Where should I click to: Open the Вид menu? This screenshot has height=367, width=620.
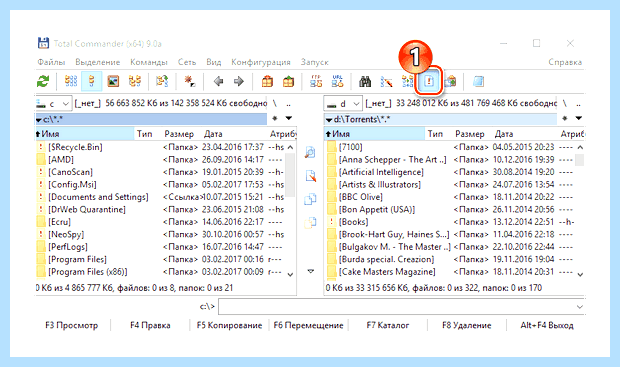[214, 62]
